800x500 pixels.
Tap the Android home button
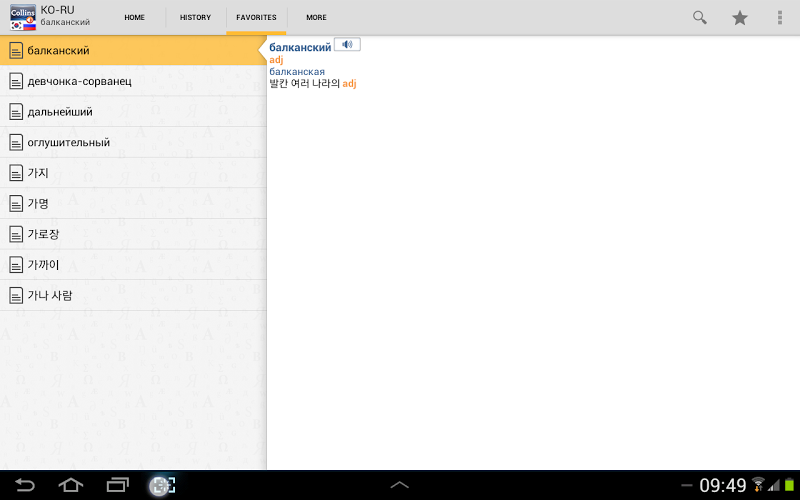click(71, 485)
